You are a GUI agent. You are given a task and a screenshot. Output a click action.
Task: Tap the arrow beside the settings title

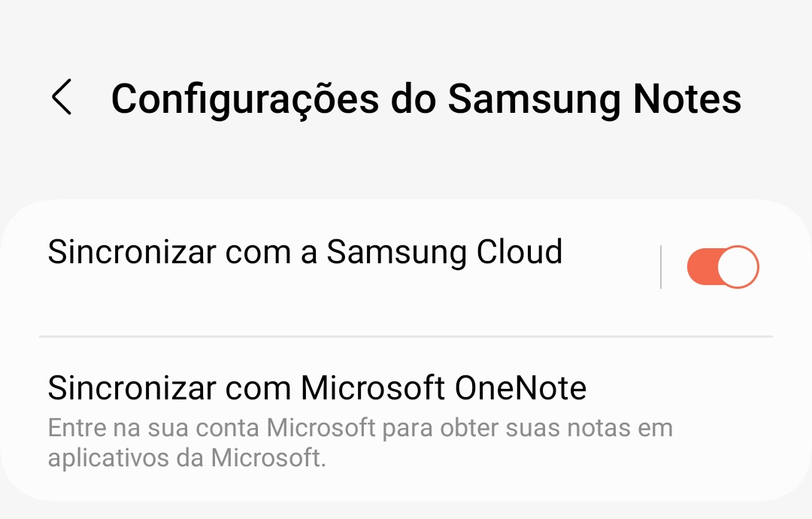[x=63, y=99]
